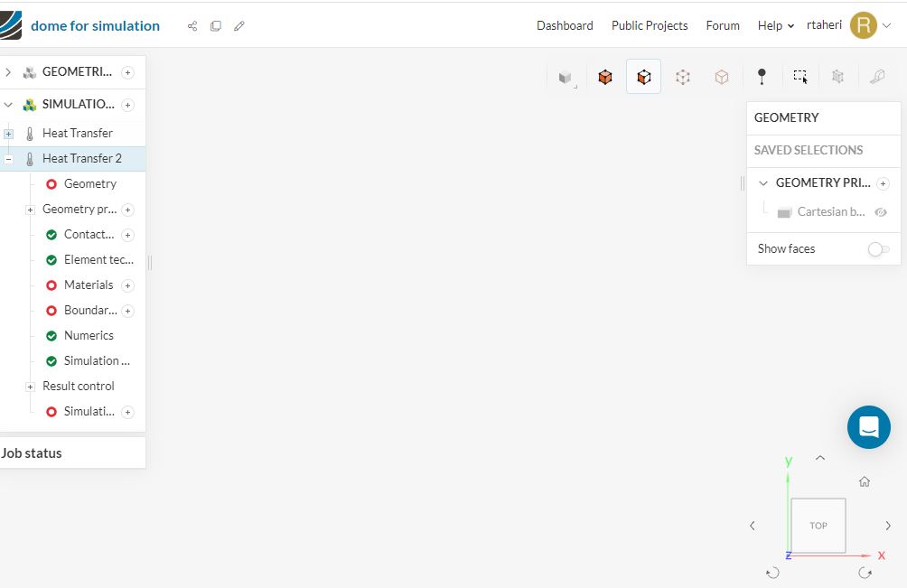Screen dimensions: 907x588
Task: Open the rtaheri user avatar
Action: (863, 25)
